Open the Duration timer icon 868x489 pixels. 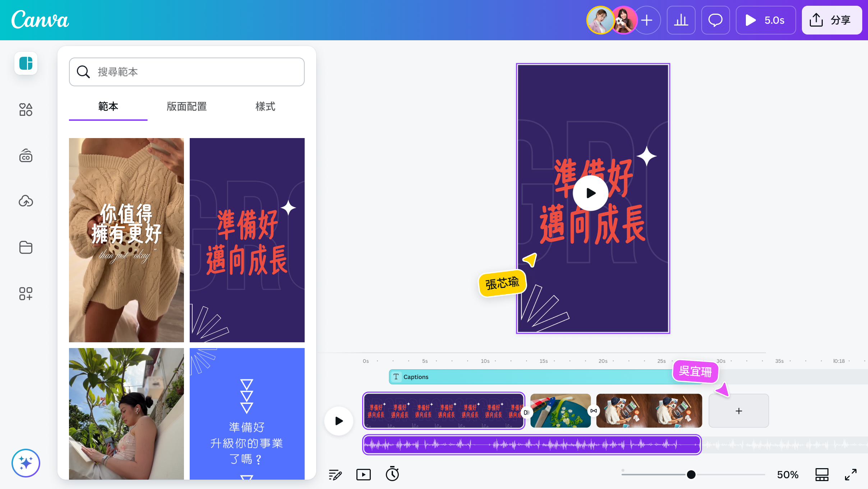tap(392, 474)
